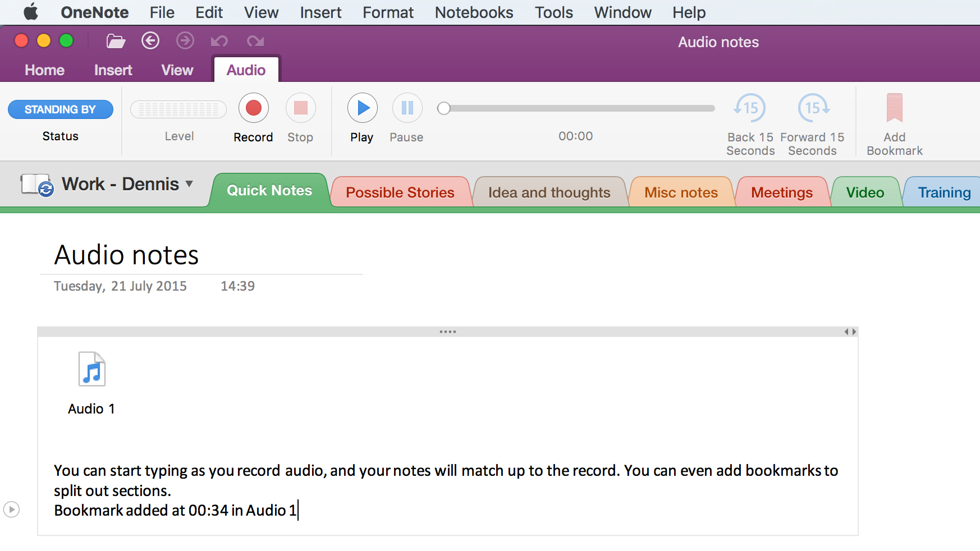This screenshot has width=980, height=551.
Task: Open the Notebooks menu in menu bar
Action: click(x=473, y=12)
